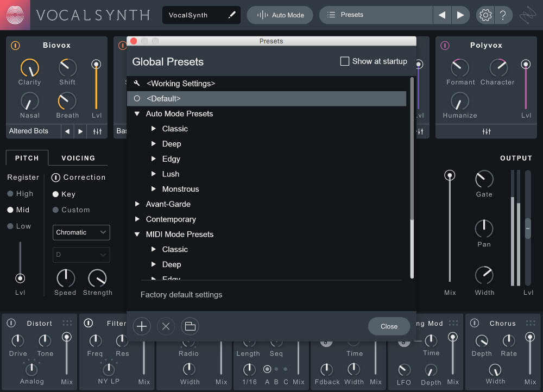
Task: Open Biovox advanced settings via the sliders icon
Action: (97, 131)
